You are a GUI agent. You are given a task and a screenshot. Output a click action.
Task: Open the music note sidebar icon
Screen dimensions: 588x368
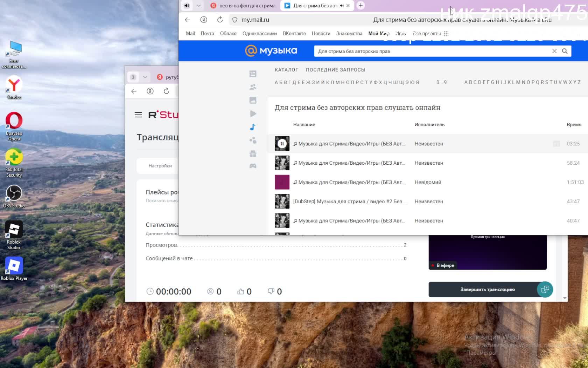tap(253, 127)
